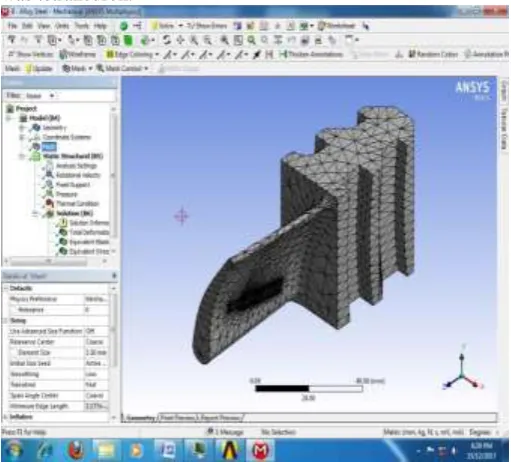Viewport: 511px width, 462px height.
Task: Open the File menu
Action: coord(12,26)
